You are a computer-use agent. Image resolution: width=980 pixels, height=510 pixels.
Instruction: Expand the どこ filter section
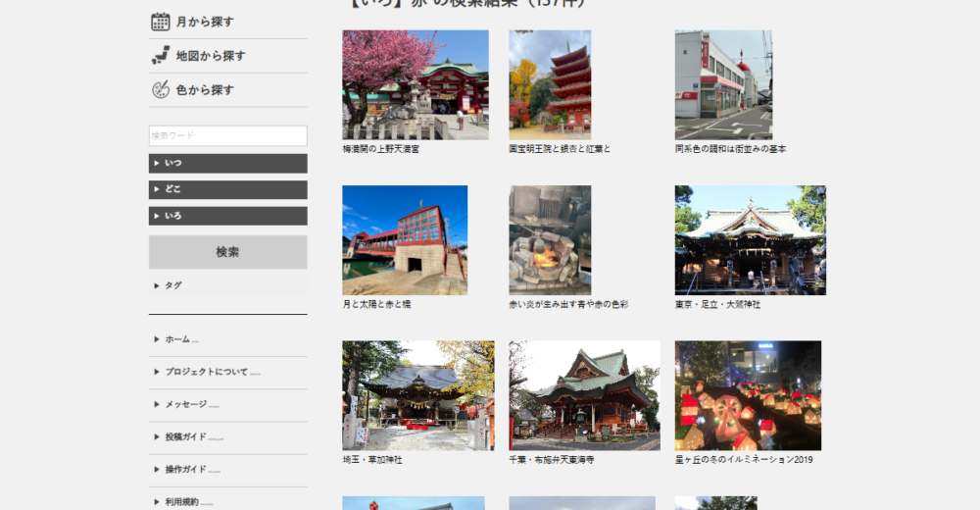coord(227,189)
